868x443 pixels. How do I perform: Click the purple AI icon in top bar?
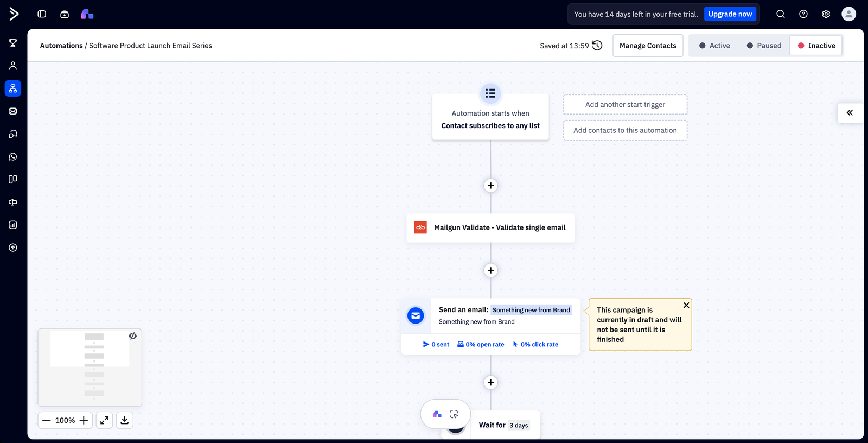click(87, 14)
